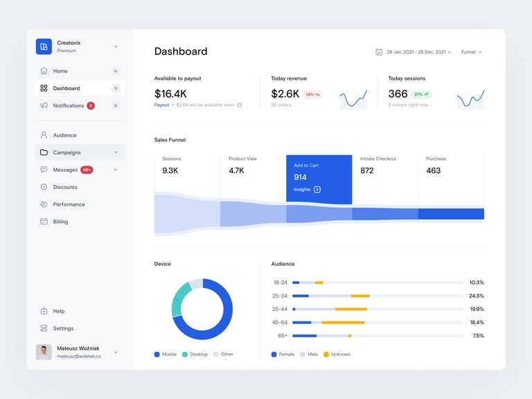Expand the Messages submenu chevron
Viewport: 532px width, 399px height.
(116, 170)
